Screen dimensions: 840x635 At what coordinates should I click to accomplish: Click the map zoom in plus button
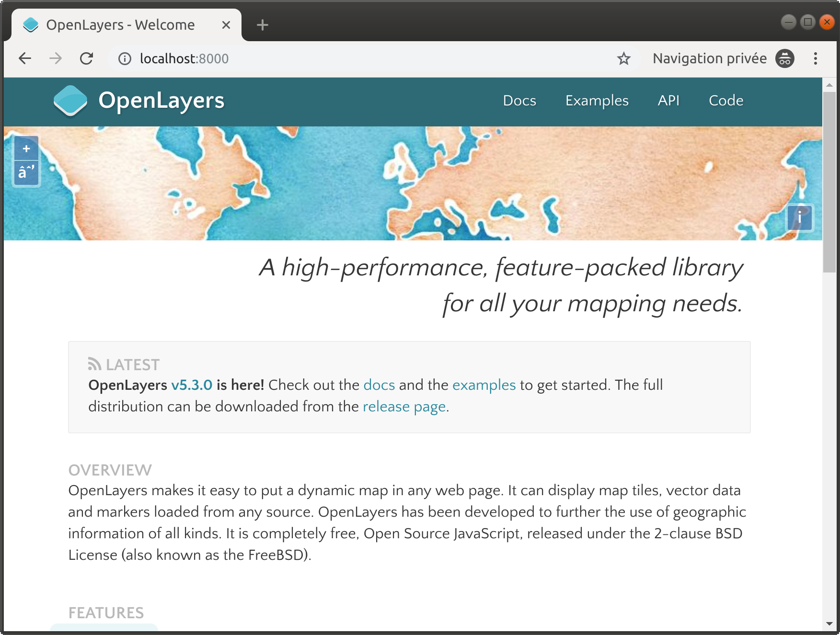point(26,148)
